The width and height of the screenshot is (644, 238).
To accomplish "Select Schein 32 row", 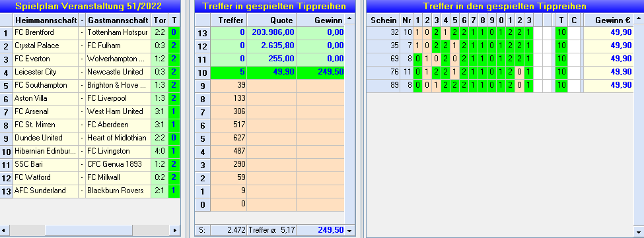I will 500,33.
